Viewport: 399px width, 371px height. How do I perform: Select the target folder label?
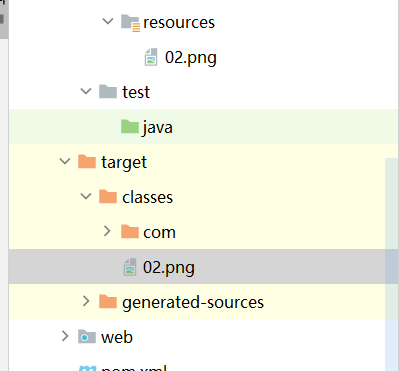tap(124, 163)
